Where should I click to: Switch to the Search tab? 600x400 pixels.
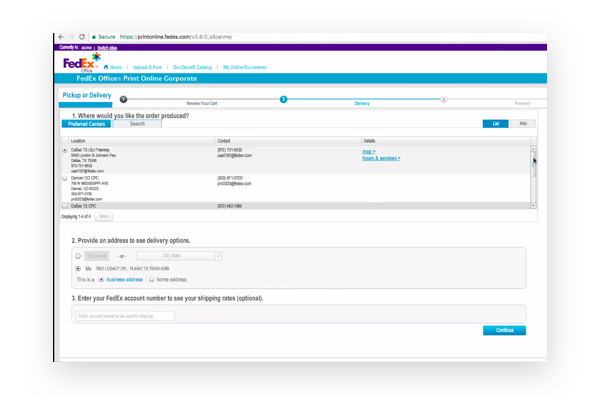[x=137, y=124]
